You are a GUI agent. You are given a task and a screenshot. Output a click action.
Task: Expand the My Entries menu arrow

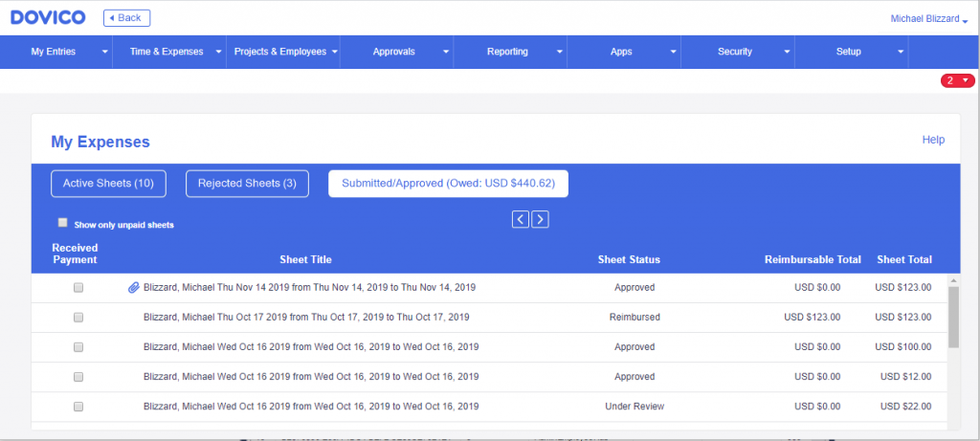coord(105,52)
